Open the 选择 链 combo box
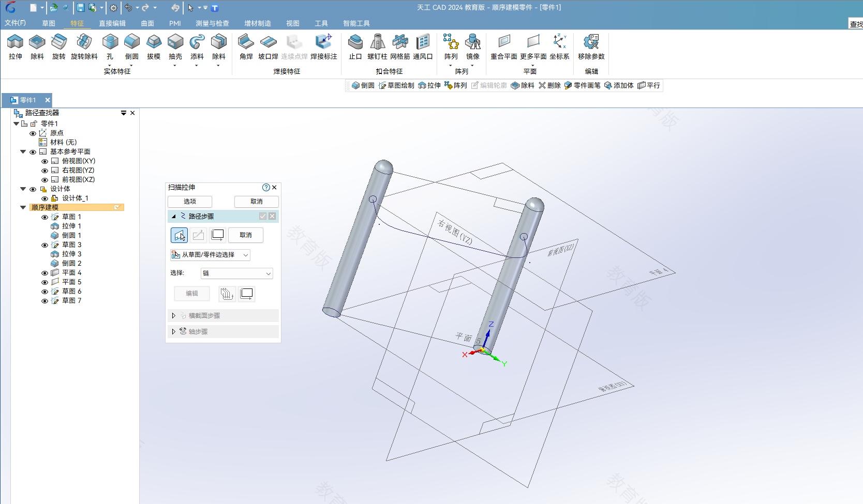Screen dimensions: 863x504 pos(237,273)
